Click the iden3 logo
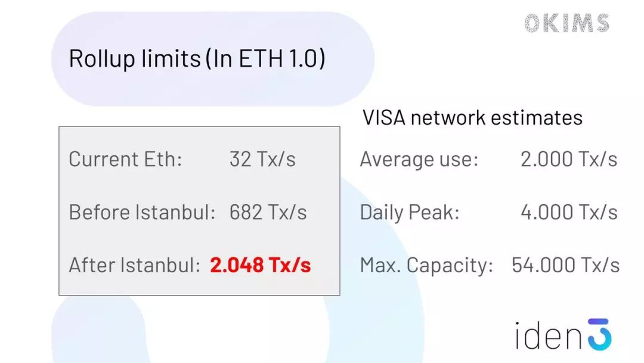Viewport: 644px width, 363px height. coord(563,335)
